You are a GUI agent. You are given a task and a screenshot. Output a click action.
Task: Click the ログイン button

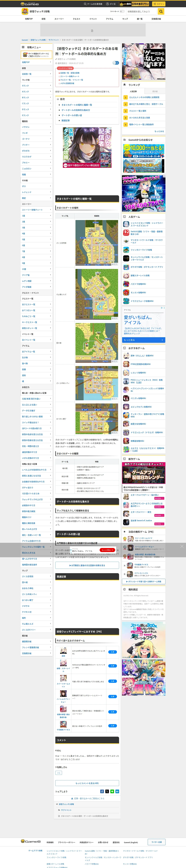point(158,4)
